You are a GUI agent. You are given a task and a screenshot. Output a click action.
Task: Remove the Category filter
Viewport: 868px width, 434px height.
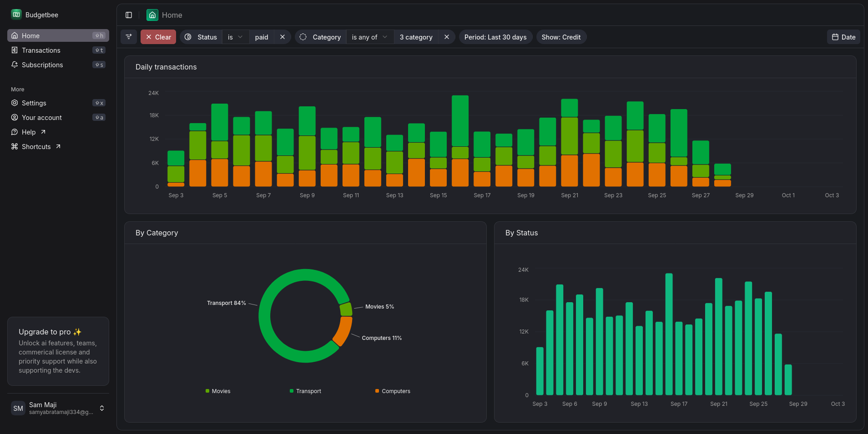pos(447,37)
